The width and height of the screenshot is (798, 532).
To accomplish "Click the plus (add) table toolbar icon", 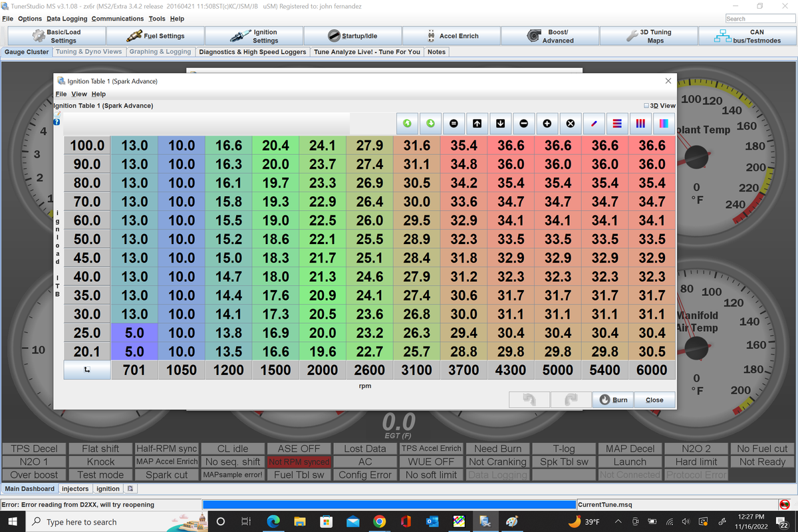I will [x=547, y=124].
